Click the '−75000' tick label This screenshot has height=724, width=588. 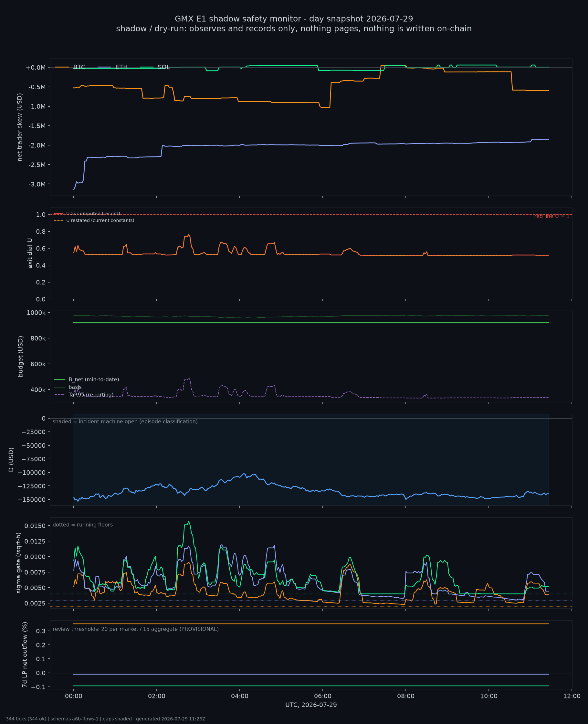coord(34,459)
